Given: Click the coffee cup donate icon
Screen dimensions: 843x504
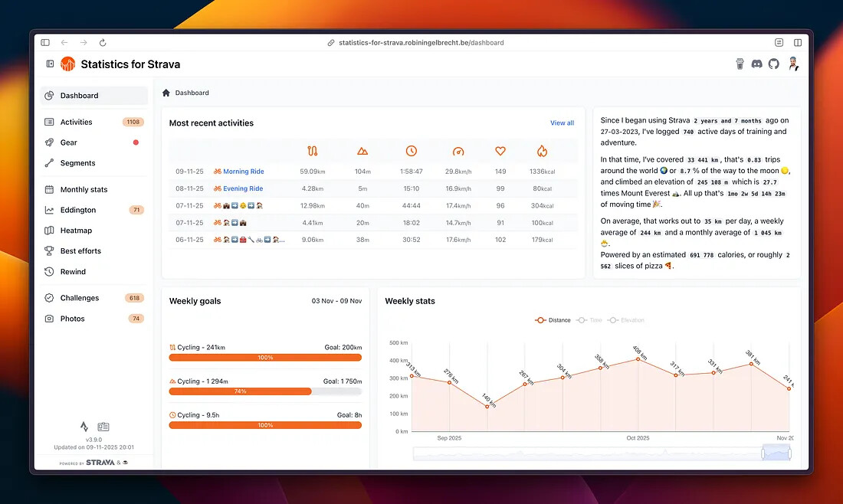Looking at the screenshot, I should pyautogui.click(x=740, y=64).
